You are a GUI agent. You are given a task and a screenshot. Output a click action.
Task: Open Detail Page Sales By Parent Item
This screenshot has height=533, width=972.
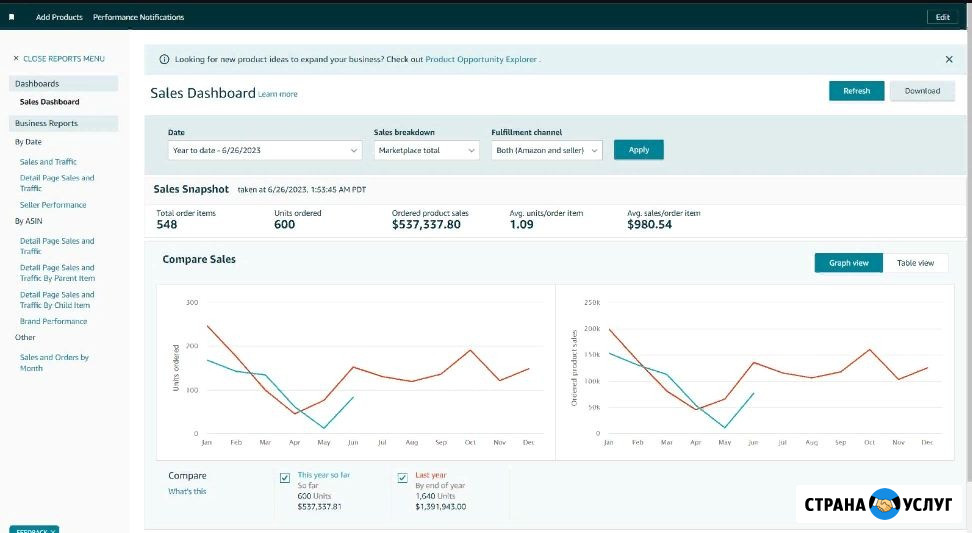tap(57, 273)
